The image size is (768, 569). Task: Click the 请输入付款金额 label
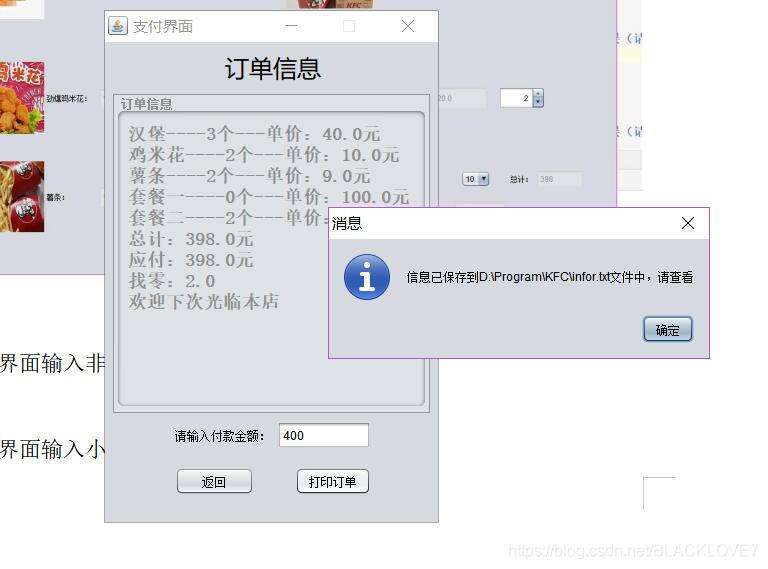219,436
